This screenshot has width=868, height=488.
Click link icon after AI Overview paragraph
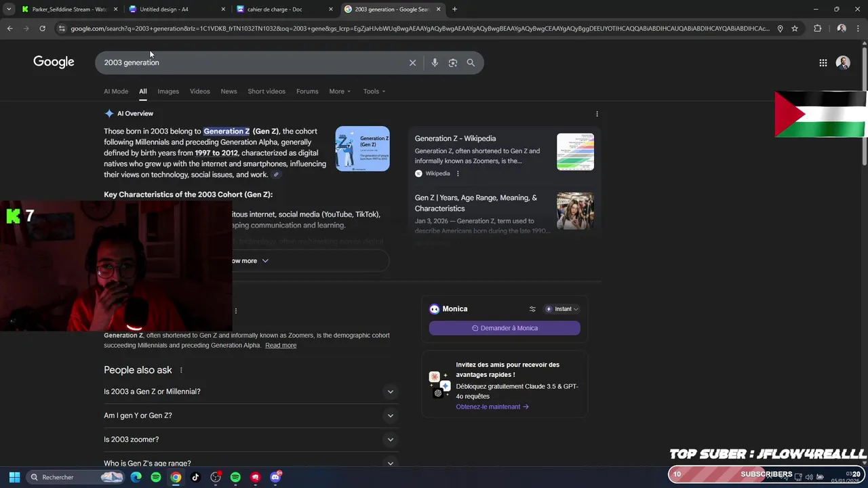(276, 175)
